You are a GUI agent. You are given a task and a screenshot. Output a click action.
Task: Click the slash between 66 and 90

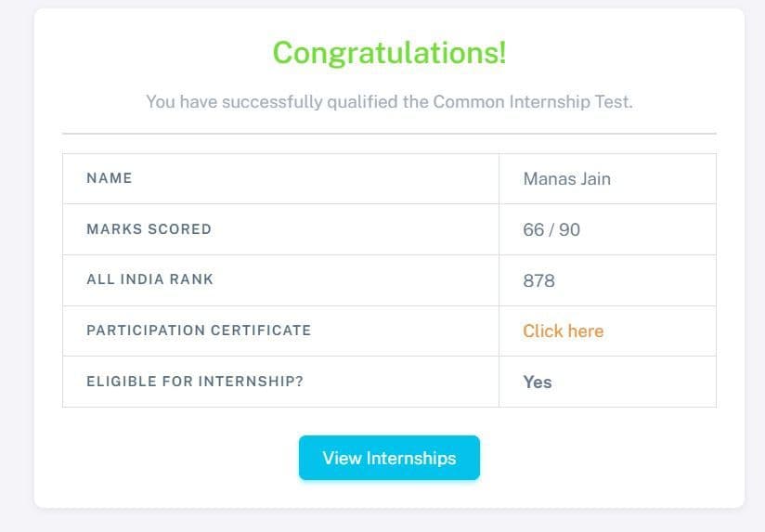[551, 229]
